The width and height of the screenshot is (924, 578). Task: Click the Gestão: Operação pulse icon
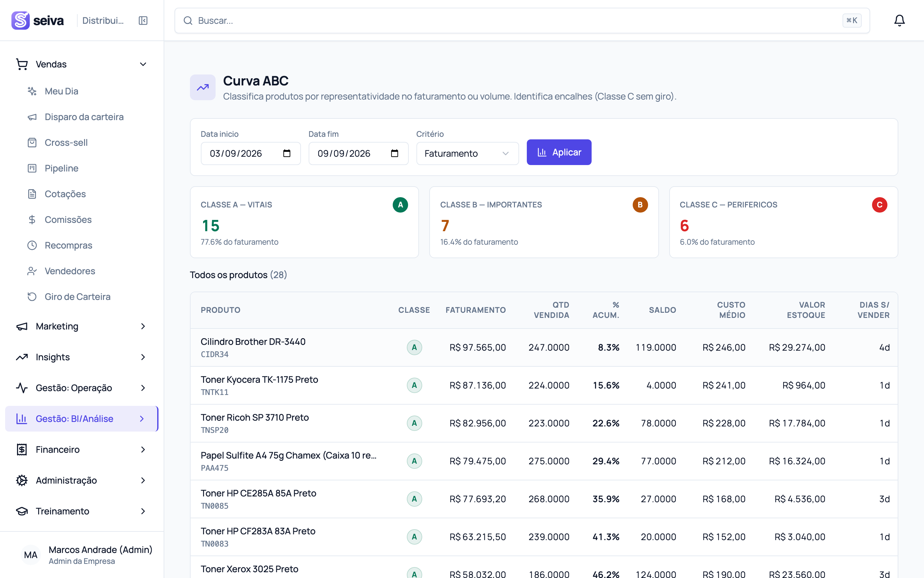click(22, 388)
